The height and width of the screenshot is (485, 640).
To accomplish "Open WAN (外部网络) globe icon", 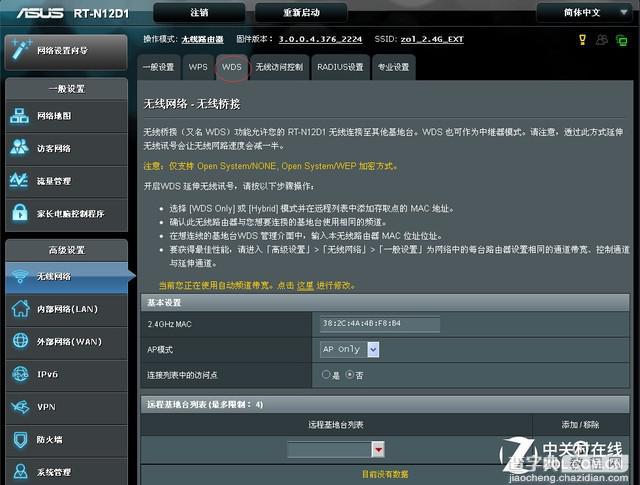I will pyautogui.click(x=20, y=341).
